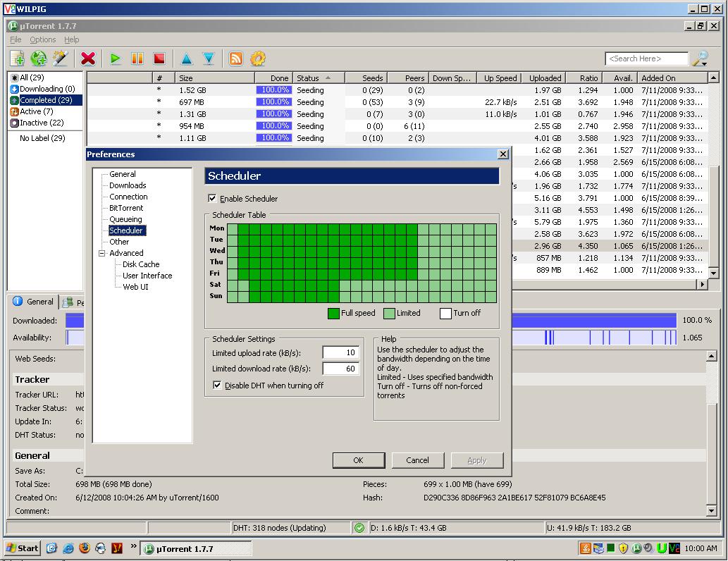Select Downloads in Preferences tree
728x561 pixels.
(x=128, y=185)
